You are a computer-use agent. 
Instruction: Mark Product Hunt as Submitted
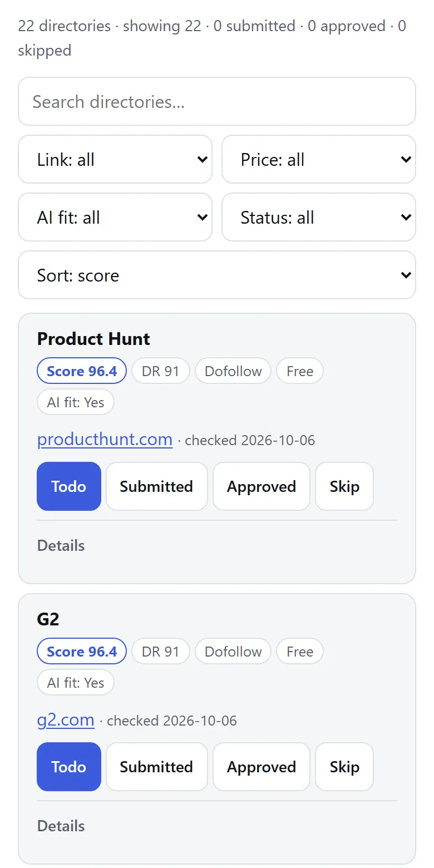157,486
